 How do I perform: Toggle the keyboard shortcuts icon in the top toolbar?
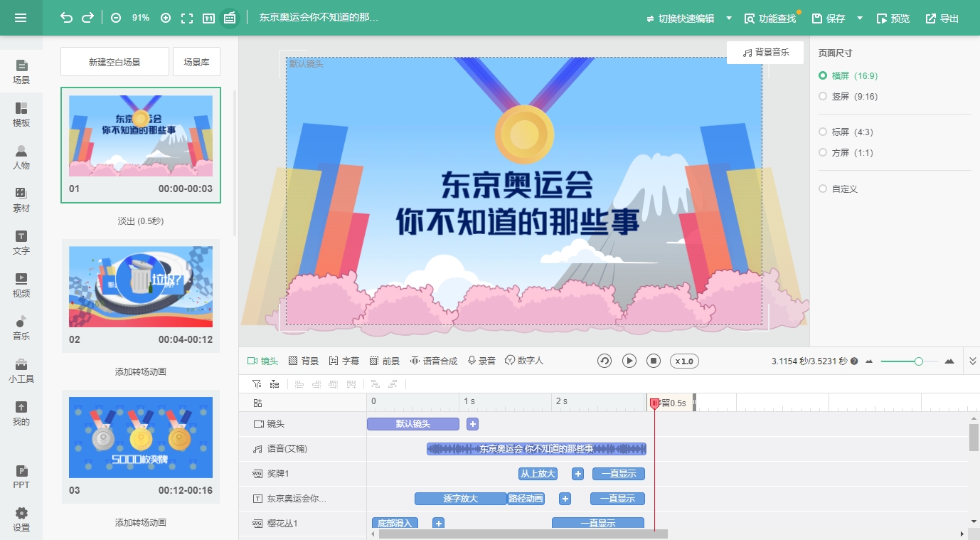point(229,18)
